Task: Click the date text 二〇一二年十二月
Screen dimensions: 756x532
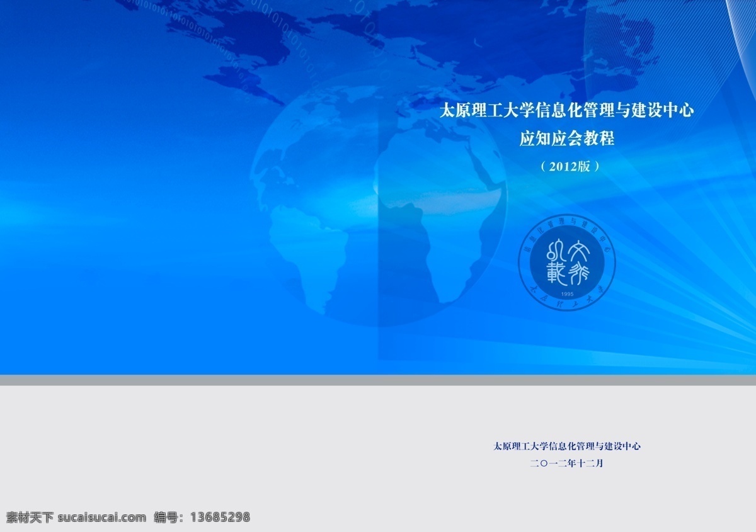Action: (x=567, y=463)
